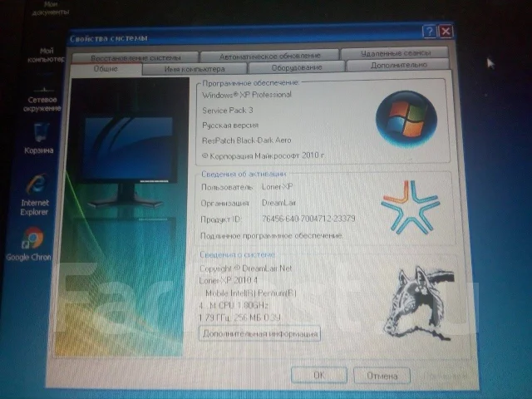The height and width of the screenshot is (399, 532).
Task: Click the star-shaped activation logo
Action: coord(411,207)
